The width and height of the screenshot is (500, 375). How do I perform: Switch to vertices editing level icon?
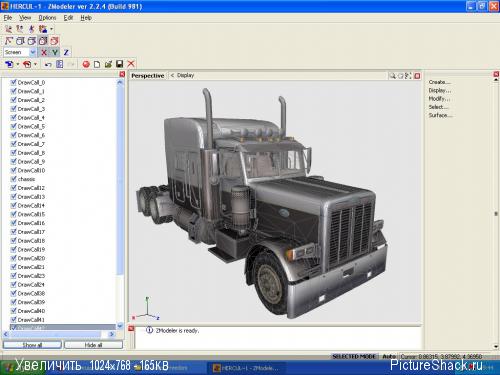(9, 29)
